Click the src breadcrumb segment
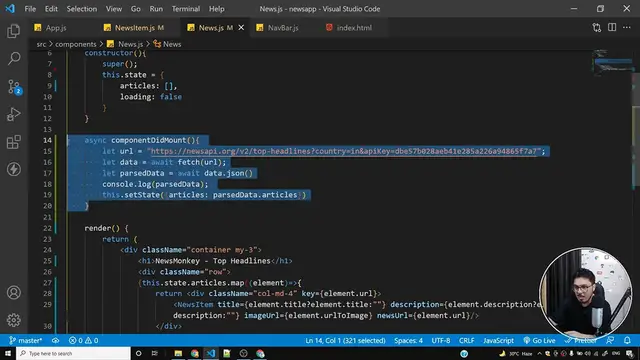Viewport: 640px width, 360px height. pos(41,44)
